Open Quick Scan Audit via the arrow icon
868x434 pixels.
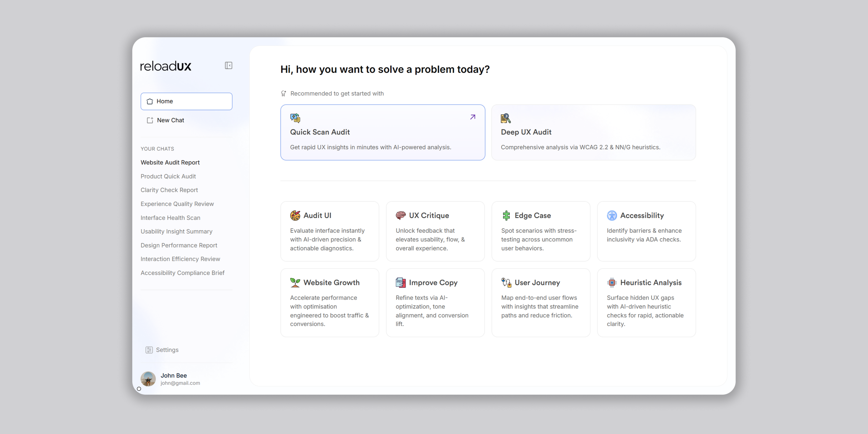pos(472,117)
